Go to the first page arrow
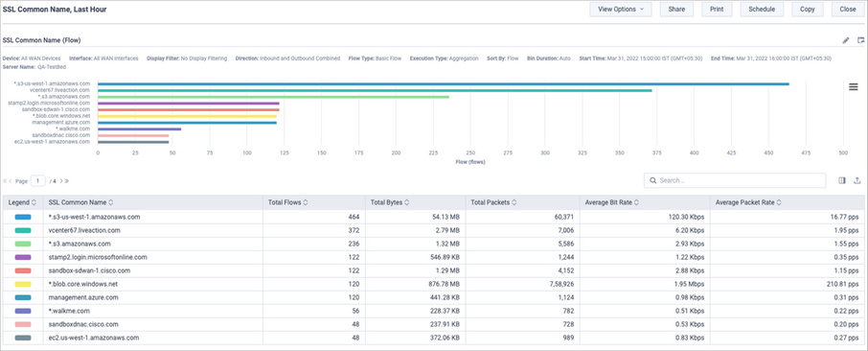868x351 pixels. point(5,180)
